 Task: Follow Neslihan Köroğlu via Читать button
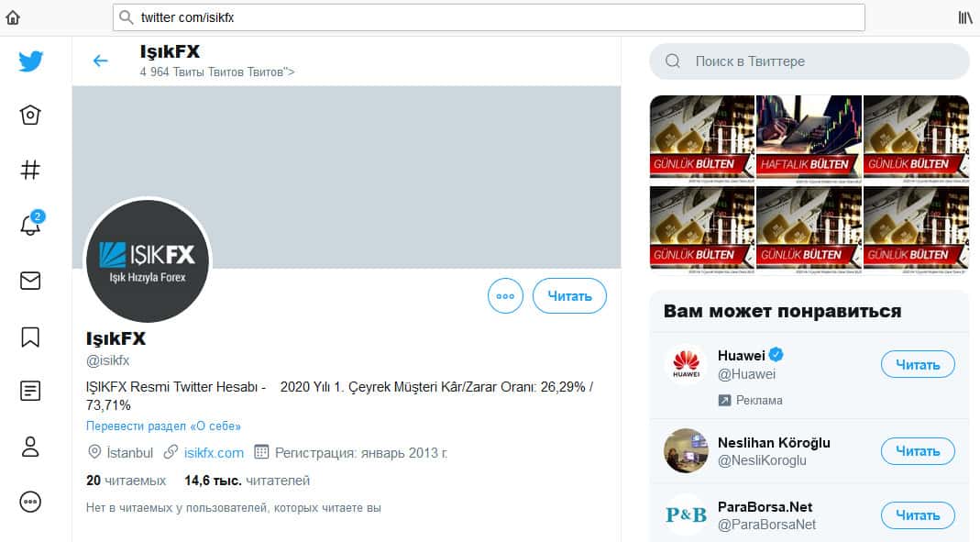(x=918, y=451)
